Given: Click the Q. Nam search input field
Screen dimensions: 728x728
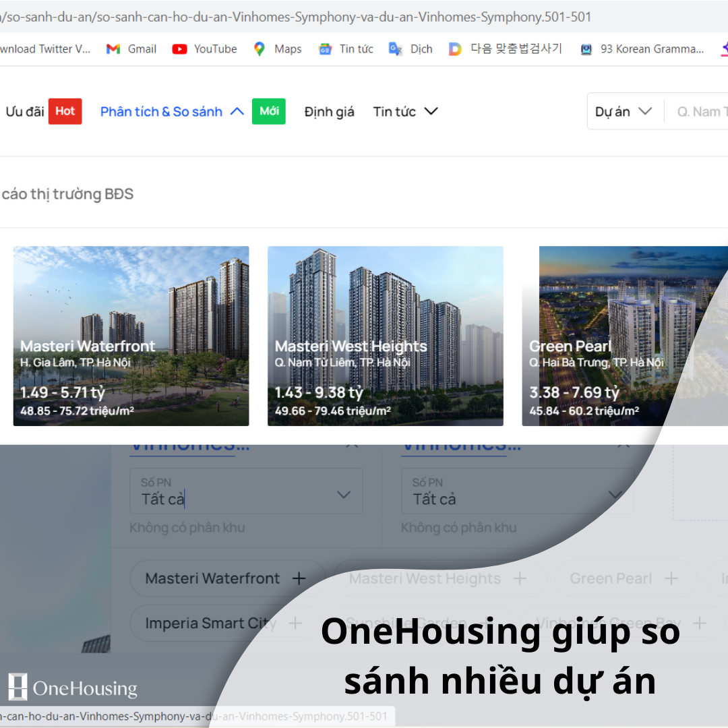Looking at the screenshot, I should 701,111.
